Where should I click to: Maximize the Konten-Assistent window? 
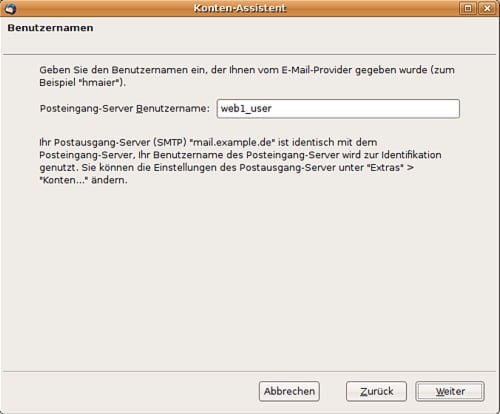pos(468,8)
